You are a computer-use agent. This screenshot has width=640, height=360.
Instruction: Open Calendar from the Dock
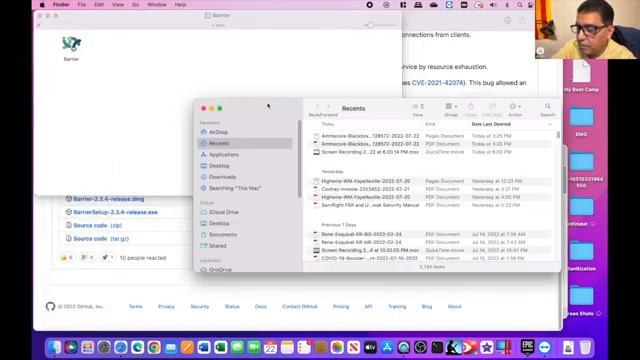[x=270, y=347]
